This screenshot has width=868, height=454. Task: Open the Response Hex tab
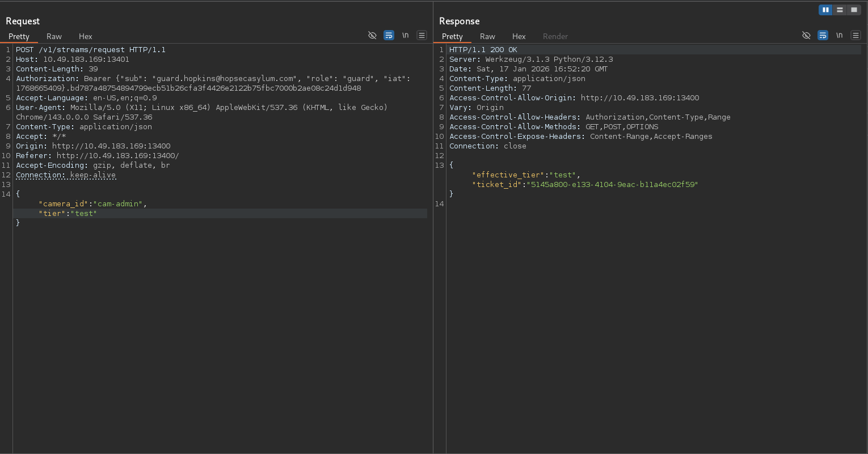coord(519,36)
